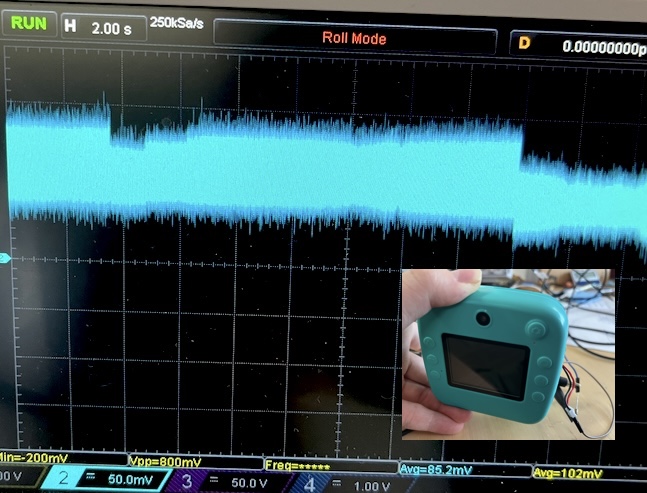Screen dimensions: 647x493
Task: Select the channel 3 50.0 V tab
Action: click(231, 482)
